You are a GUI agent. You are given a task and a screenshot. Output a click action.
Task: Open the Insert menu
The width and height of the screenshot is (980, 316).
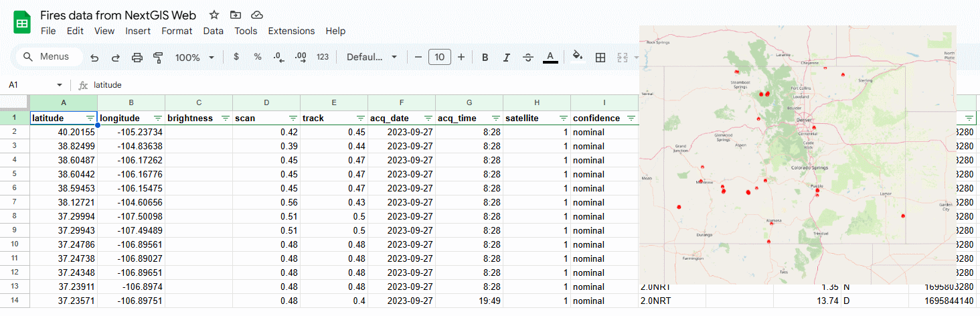[x=138, y=31]
